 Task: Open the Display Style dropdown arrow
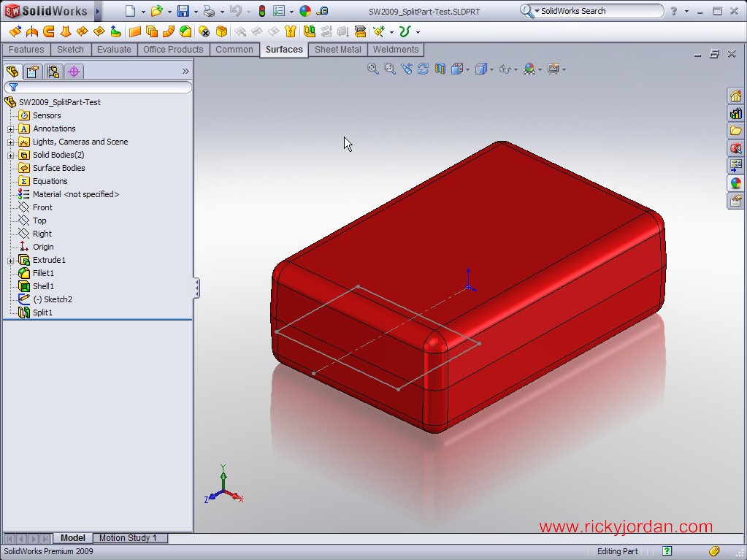pyautogui.click(x=491, y=70)
